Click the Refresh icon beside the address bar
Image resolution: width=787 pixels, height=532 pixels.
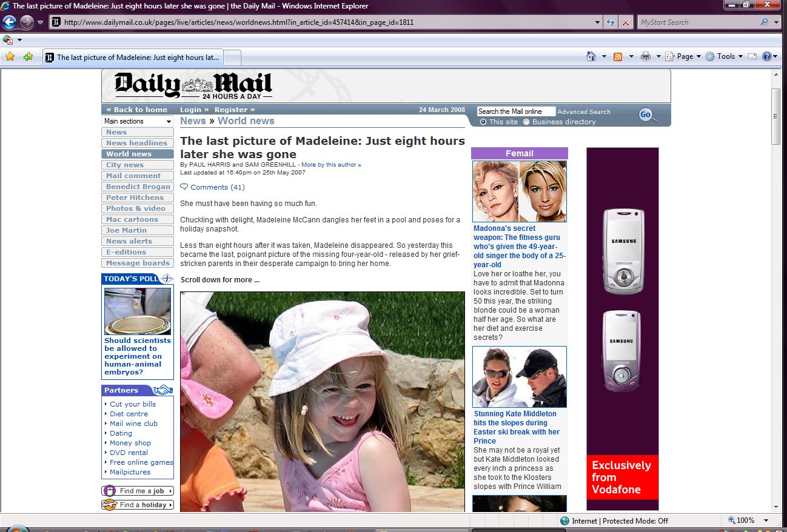pos(611,22)
